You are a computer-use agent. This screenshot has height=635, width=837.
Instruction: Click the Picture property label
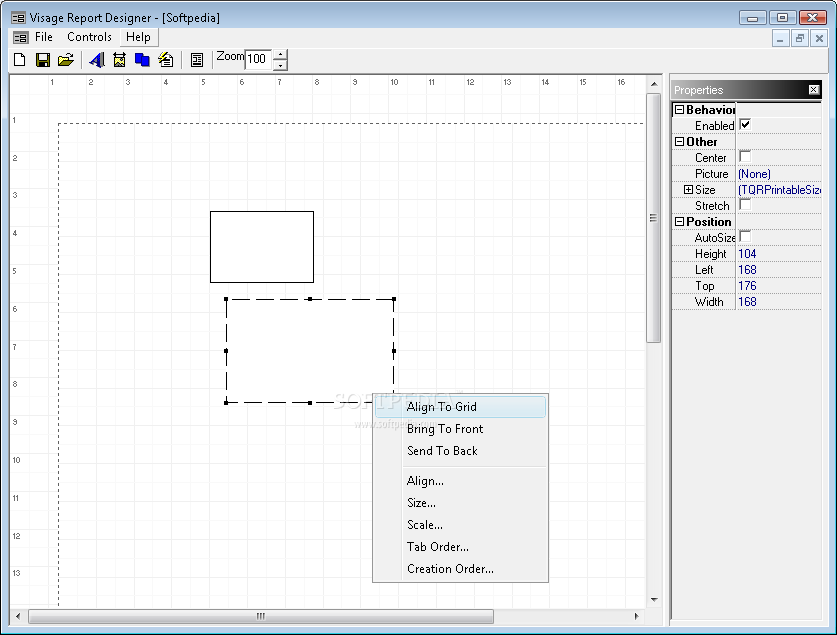(712, 174)
